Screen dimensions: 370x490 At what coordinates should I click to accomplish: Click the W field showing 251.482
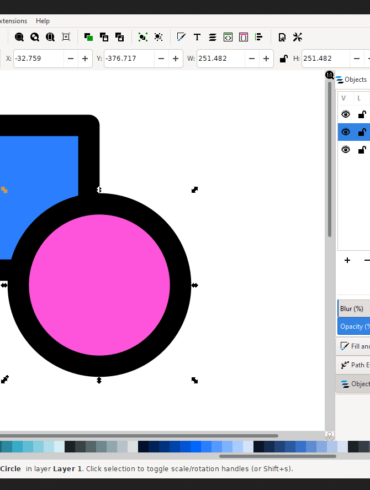221,59
